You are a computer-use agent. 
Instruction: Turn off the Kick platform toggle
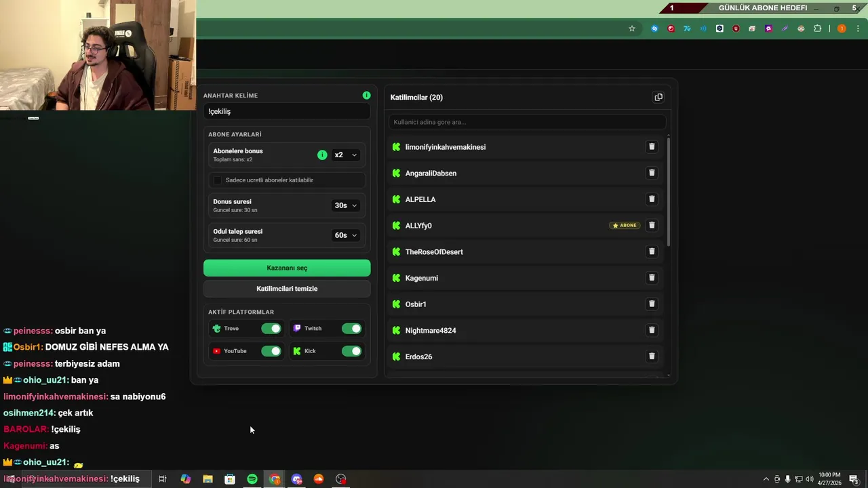[351, 351]
